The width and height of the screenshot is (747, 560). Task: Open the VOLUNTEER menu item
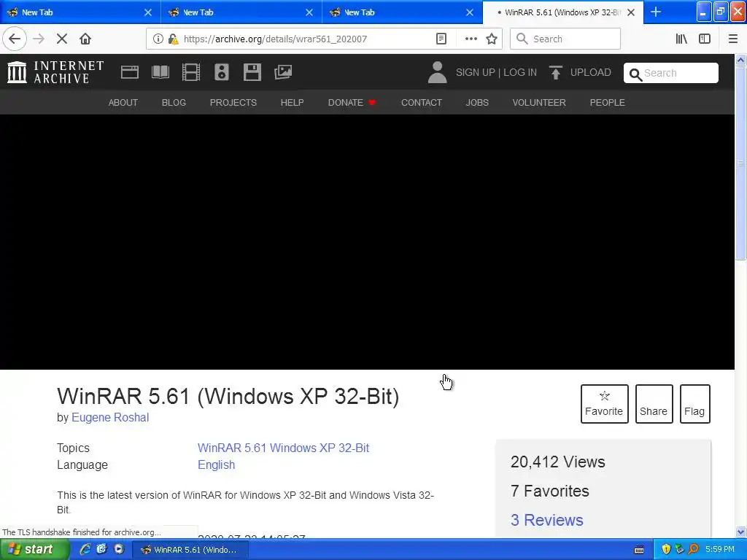[539, 102]
